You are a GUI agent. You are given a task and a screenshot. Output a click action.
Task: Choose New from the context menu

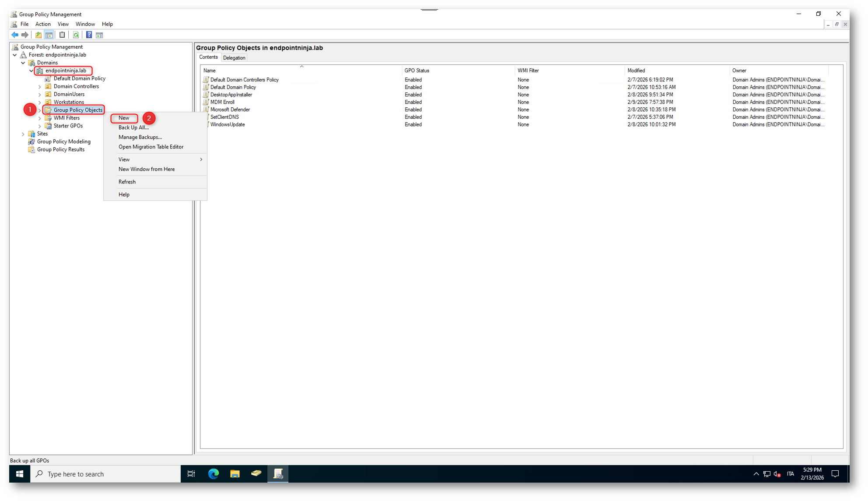pos(124,118)
